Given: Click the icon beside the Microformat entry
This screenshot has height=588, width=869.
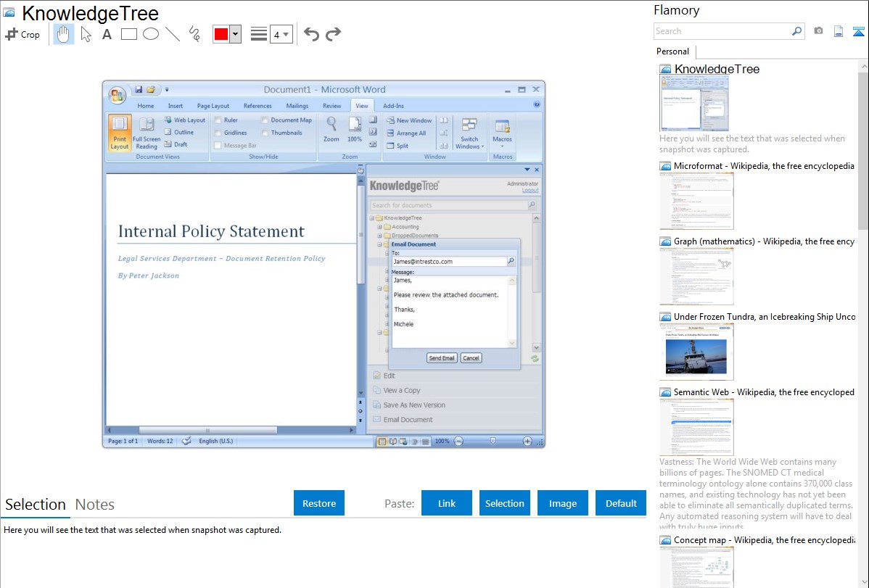Looking at the screenshot, I should coord(665,166).
